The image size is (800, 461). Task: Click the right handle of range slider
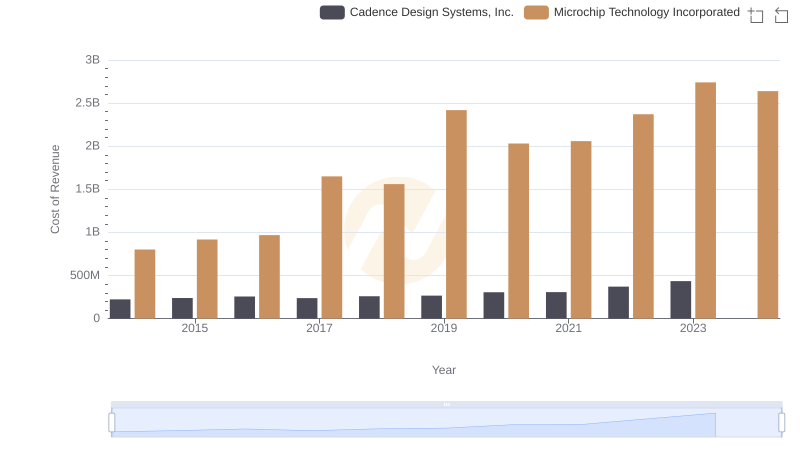click(781, 423)
